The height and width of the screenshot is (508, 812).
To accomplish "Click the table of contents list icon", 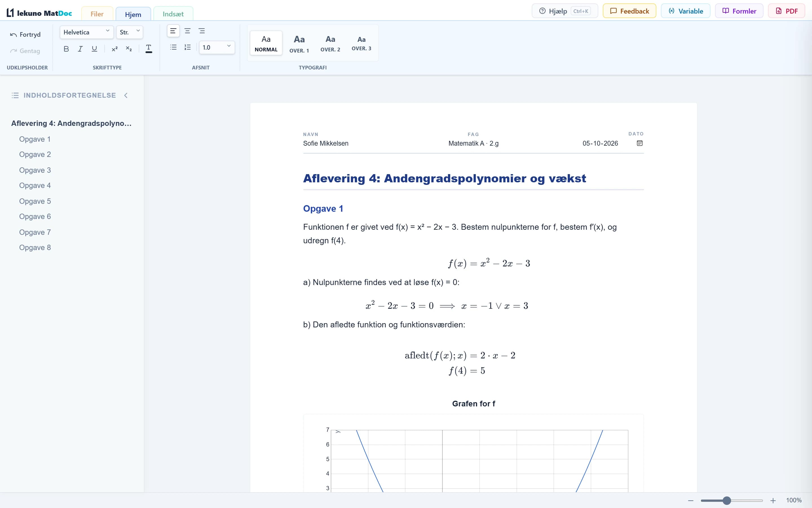I will (15, 95).
